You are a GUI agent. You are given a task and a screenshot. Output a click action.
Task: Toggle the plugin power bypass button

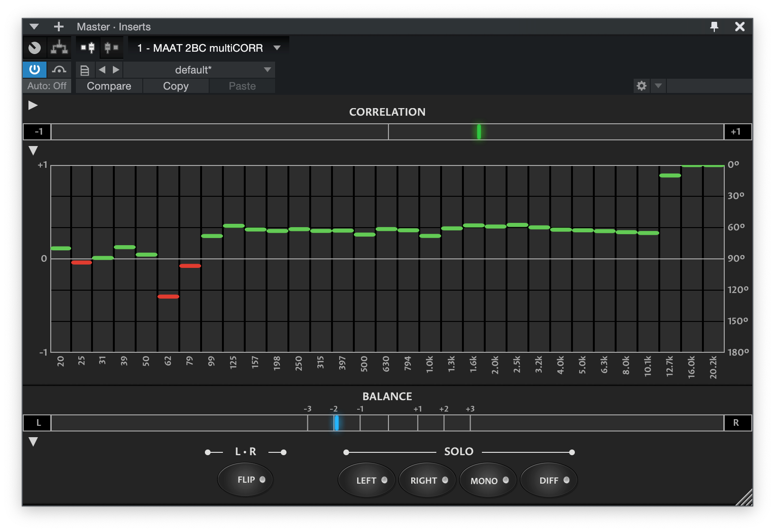pos(35,70)
